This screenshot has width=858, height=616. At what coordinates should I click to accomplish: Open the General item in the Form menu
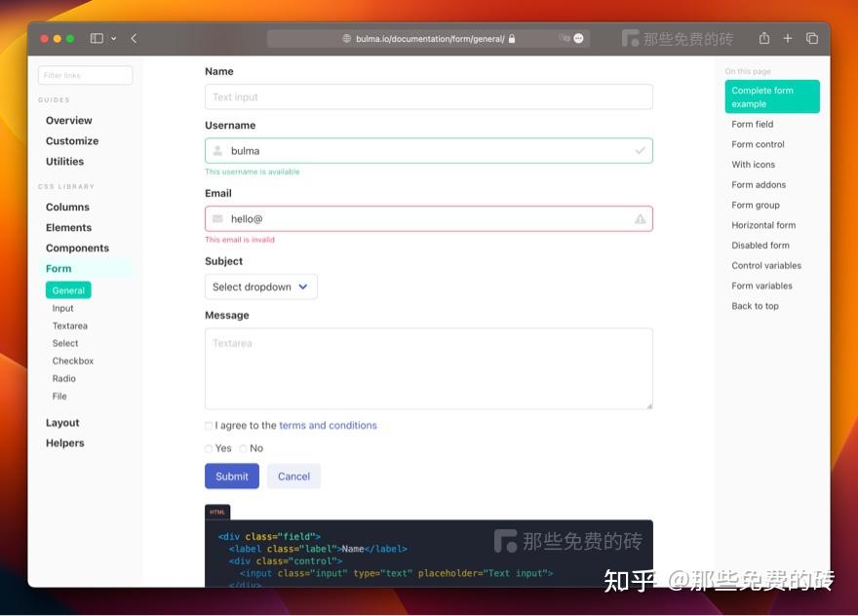pyautogui.click(x=67, y=289)
